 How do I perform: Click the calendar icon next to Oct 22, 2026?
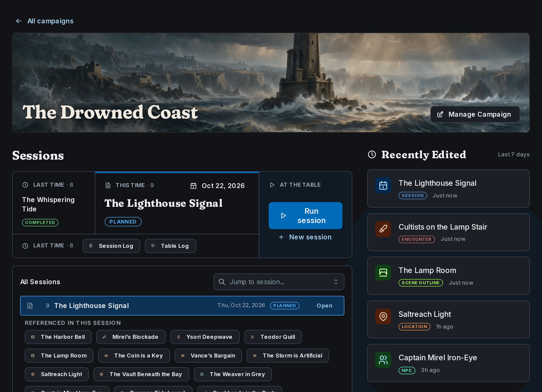(x=193, y=186)
